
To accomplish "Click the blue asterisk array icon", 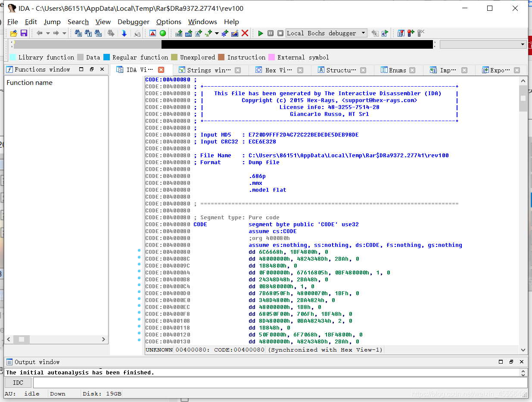I will pyautogui.click(x=225, y=33).
